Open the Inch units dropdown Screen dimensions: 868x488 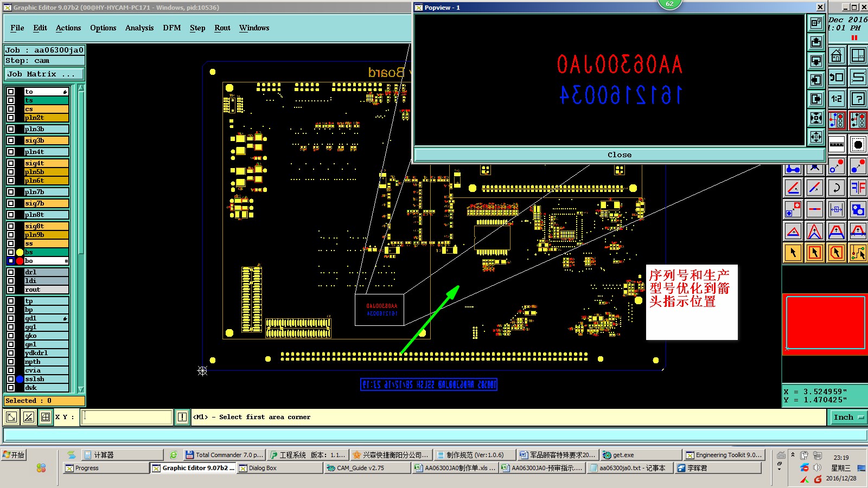pyautogui.click(x=847, y=417)
